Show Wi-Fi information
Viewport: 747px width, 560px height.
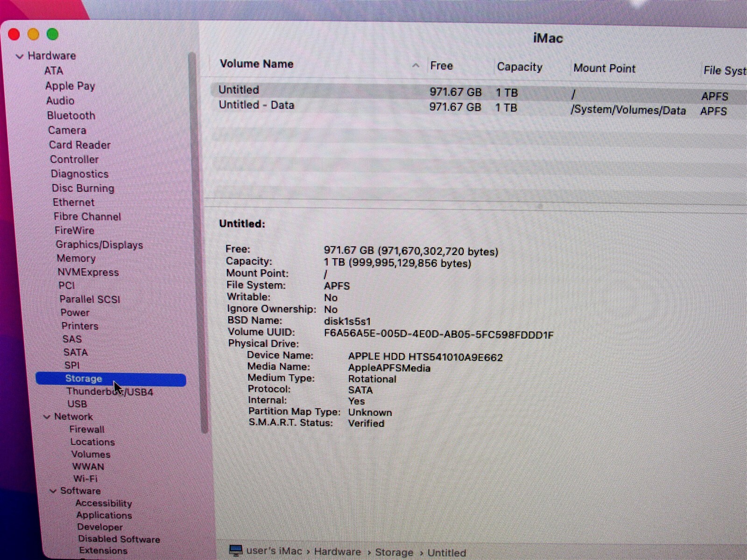(x=85, y=479)
